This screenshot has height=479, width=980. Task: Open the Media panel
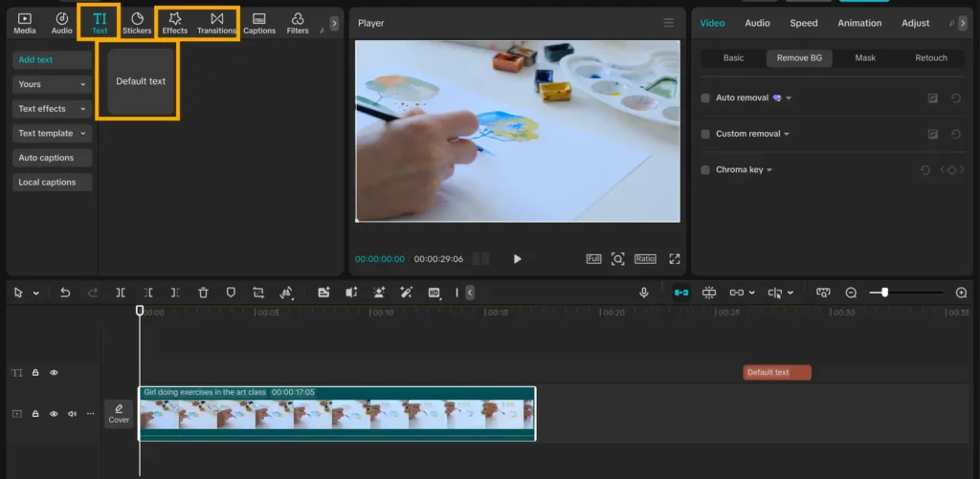[24, 23]
